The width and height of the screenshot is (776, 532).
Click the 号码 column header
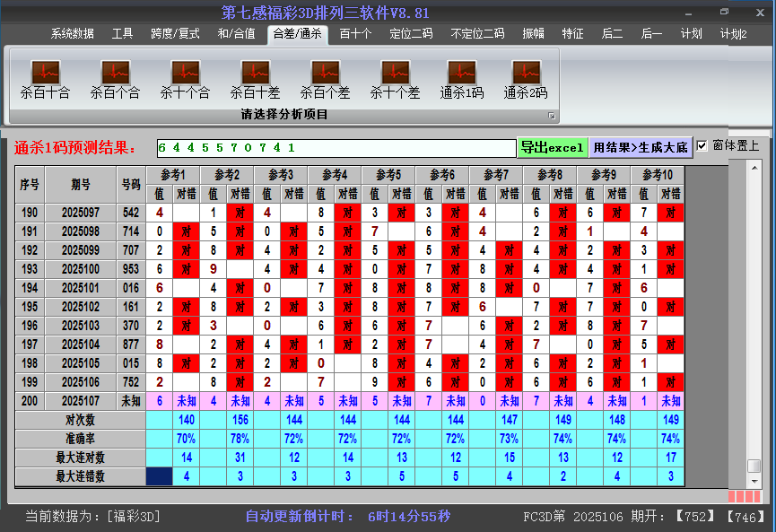click(131, 185)
